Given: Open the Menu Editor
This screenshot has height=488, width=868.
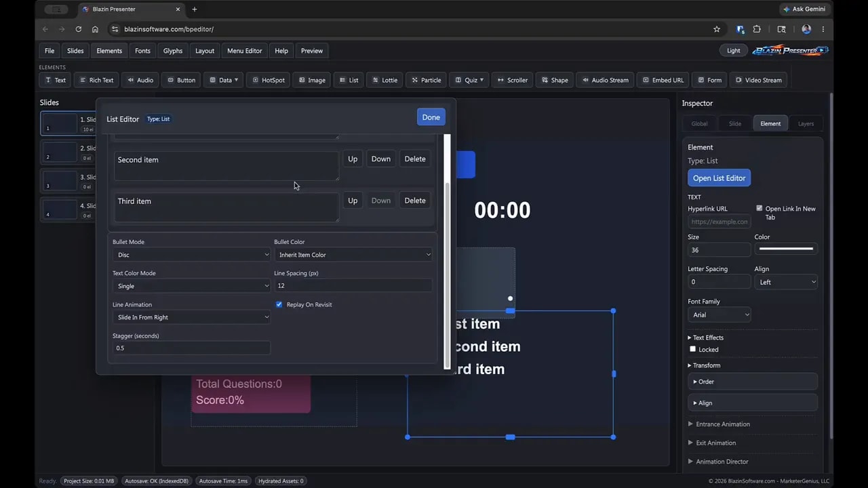Looking at the screenshot, I should pyautogui.click(x=244, y=51).
